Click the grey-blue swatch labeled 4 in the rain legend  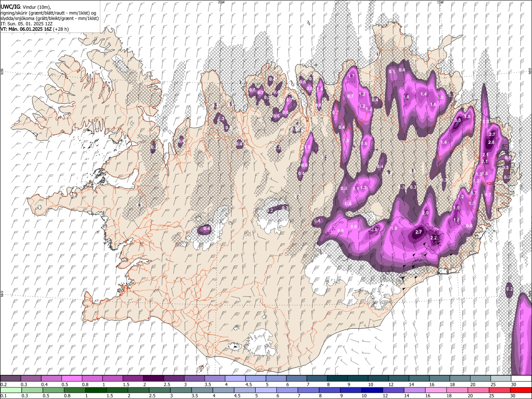[224, 390]
